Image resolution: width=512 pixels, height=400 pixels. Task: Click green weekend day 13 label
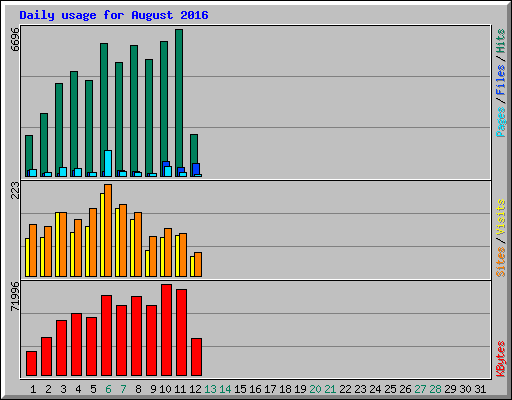tap(210, 389)
